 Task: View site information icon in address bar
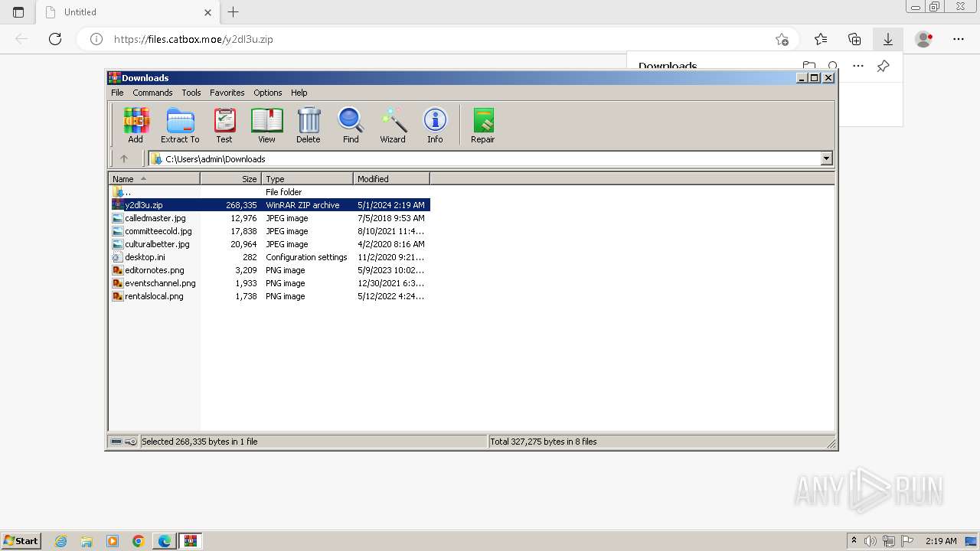(x=96, y=39)
